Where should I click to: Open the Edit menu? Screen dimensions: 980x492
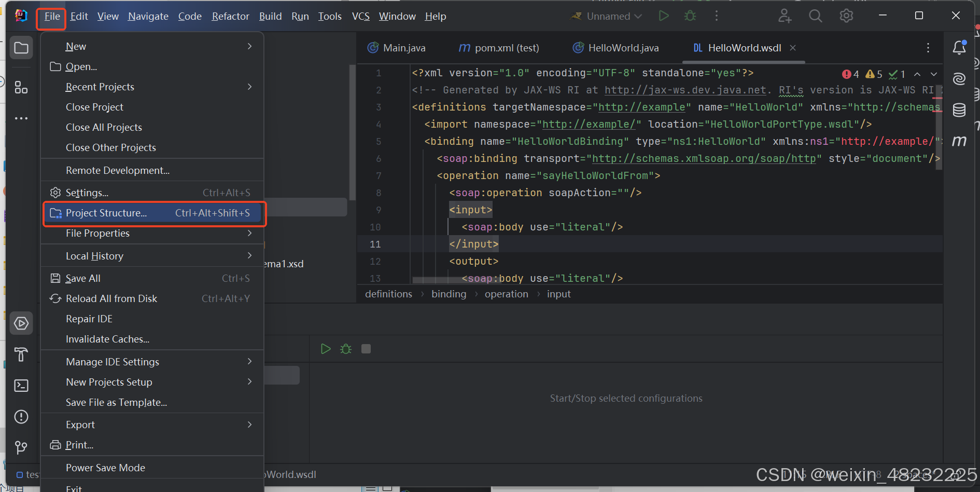pos(79,16)
